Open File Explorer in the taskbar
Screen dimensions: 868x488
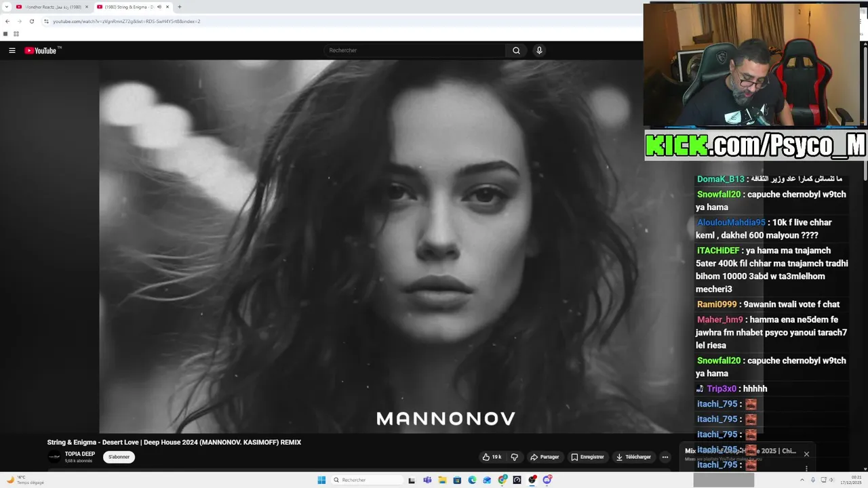[442, 480]
